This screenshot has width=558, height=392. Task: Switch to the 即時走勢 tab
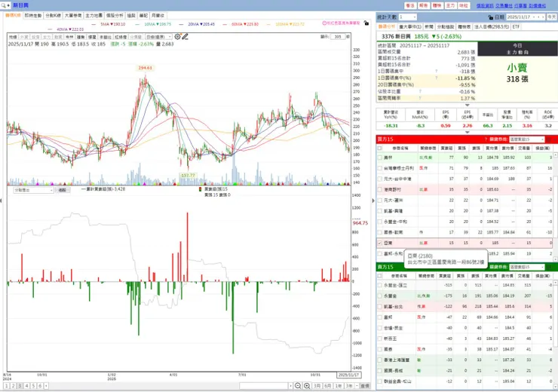pos(32,16)
